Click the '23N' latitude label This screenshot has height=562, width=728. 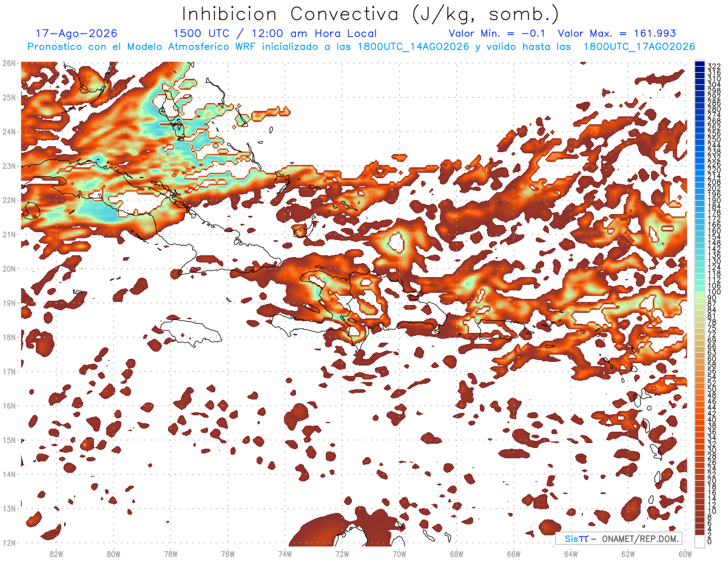click(8, 166)
